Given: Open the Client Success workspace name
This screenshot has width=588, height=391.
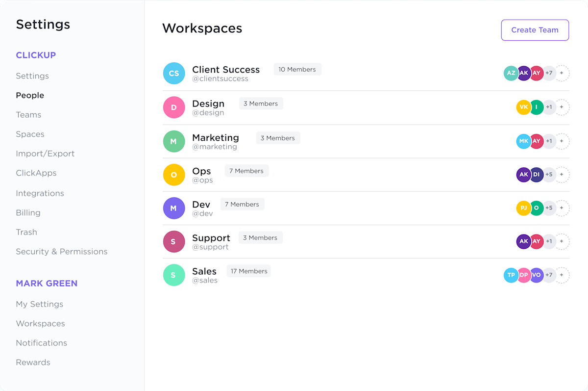Looking at the screenshot, I should click(x=226, y=70).
